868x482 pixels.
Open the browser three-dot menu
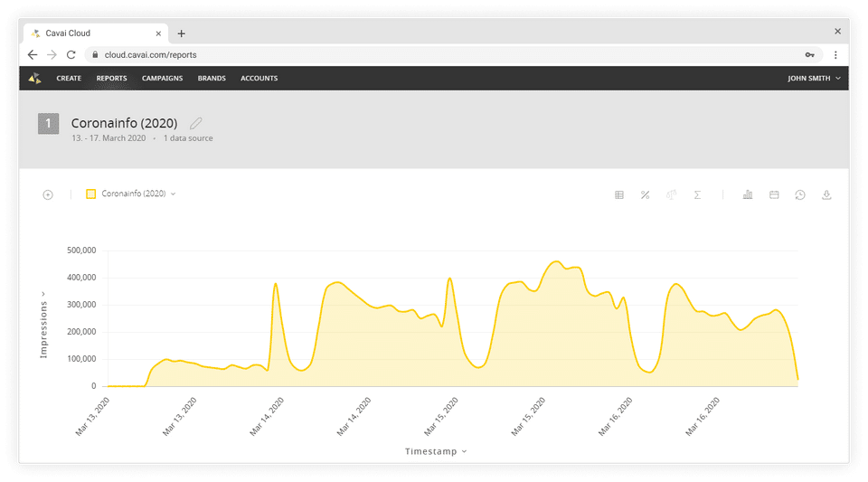pyautogui.click(x=835, y=55)
